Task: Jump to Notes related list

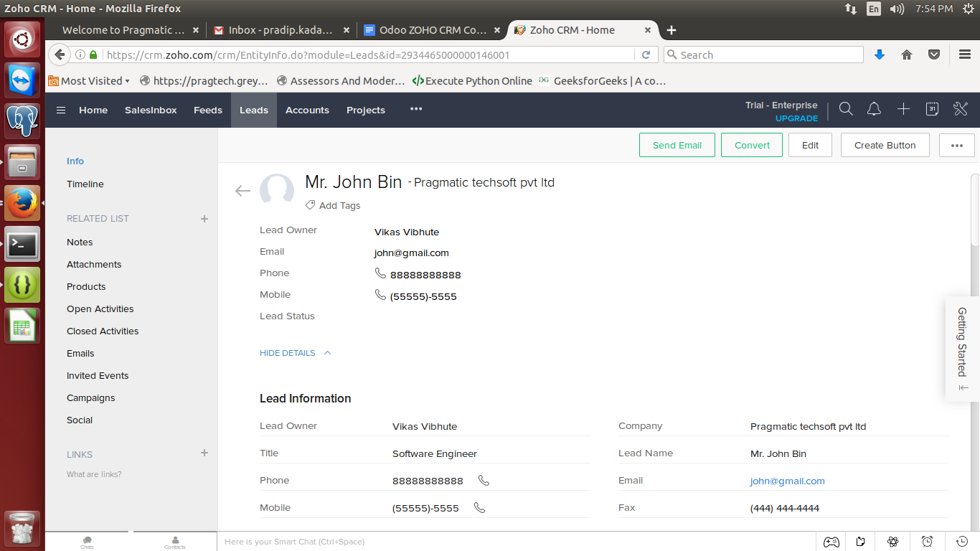Action: (x=80, y=242)
